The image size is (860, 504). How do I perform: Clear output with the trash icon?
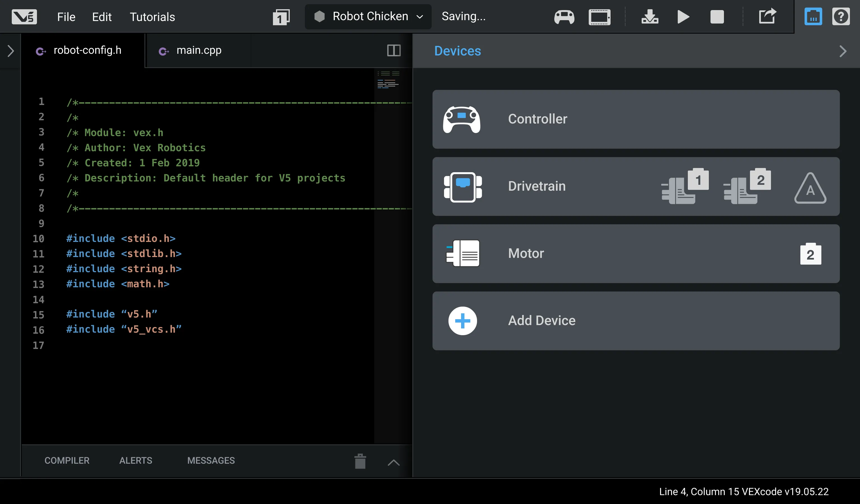tap(360, 461)
